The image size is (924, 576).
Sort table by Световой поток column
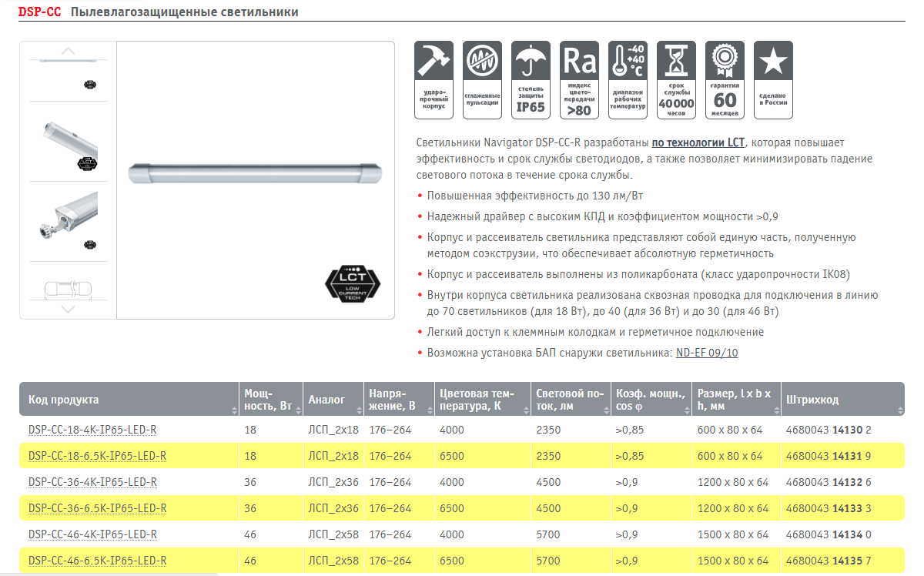571,400
